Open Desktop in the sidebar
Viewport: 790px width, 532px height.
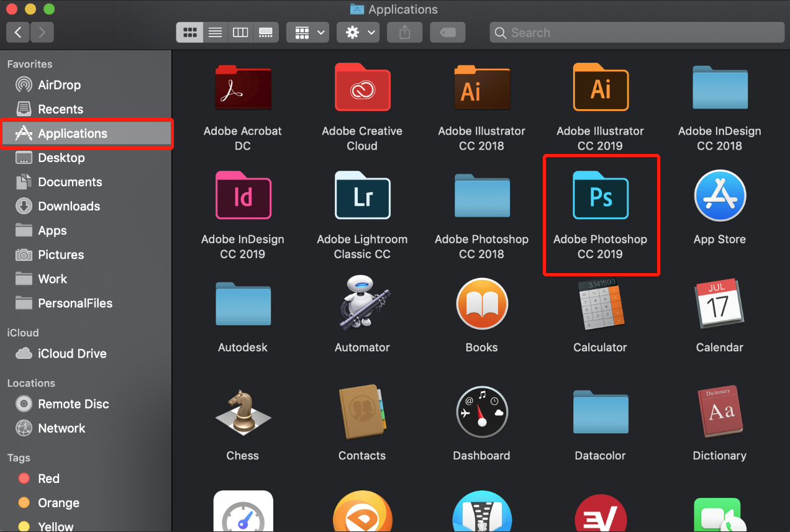pos(86,158)
